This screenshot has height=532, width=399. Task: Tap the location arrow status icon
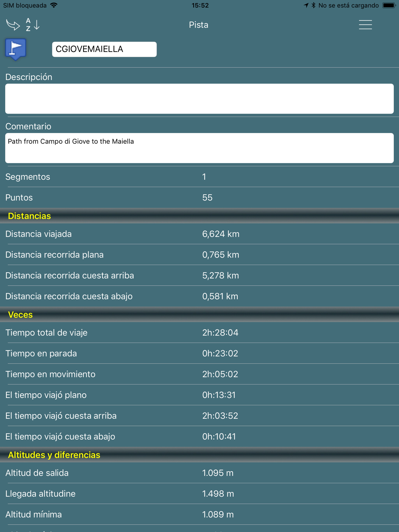click(306, 5)
